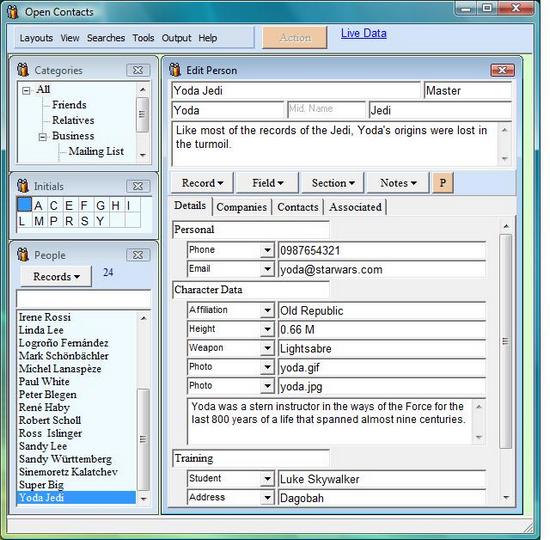Open the Records dropdown in People panel

[56, 276]
